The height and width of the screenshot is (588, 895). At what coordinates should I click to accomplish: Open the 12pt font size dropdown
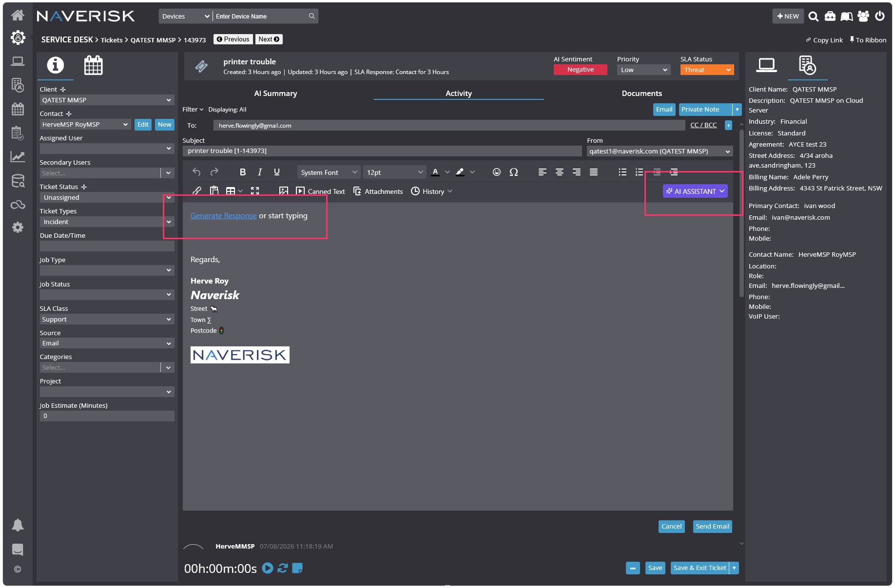[395, 172]
